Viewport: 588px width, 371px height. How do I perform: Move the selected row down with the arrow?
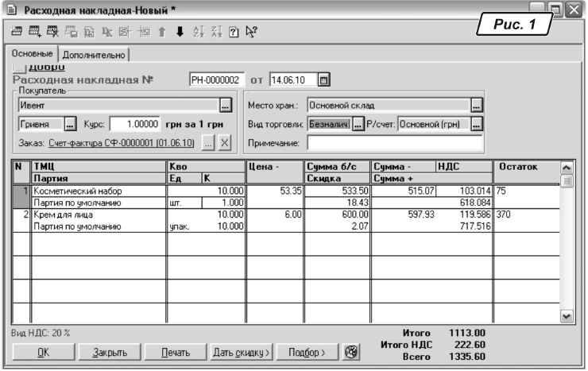pos(180,32)
